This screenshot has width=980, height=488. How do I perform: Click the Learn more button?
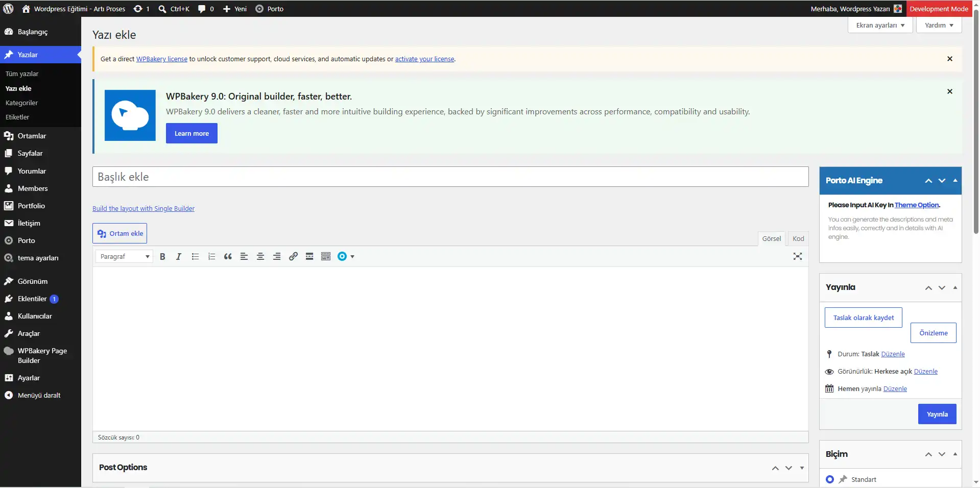click(192, 133)
